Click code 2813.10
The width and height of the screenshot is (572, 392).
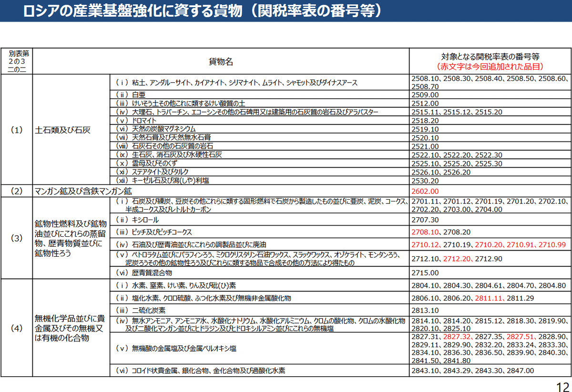click(x=425, y=311)
